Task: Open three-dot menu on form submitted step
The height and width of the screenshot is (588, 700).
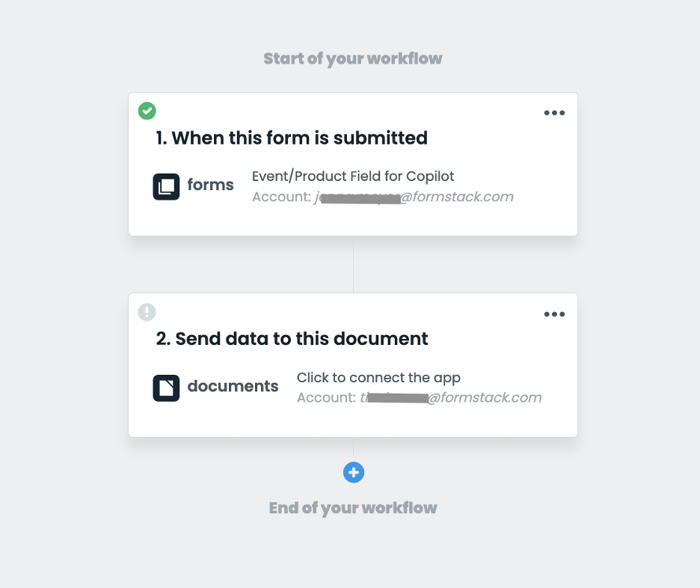Action: click(x=554, y=113)
